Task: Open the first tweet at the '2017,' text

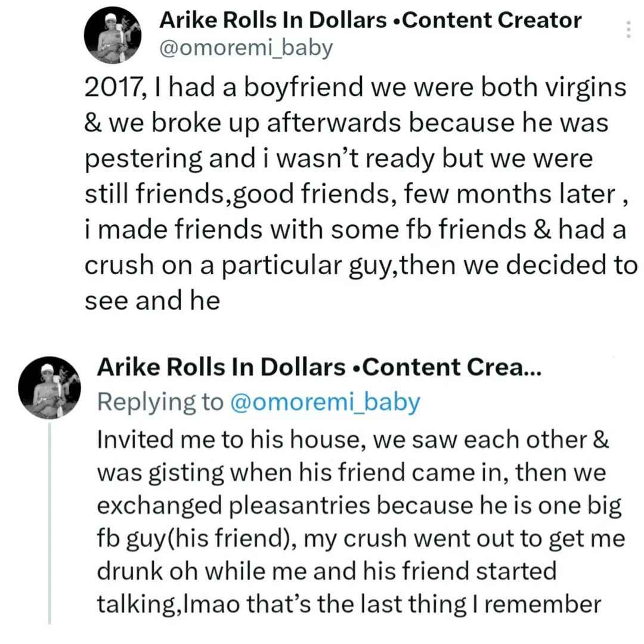Action: (x=114, y=88)
